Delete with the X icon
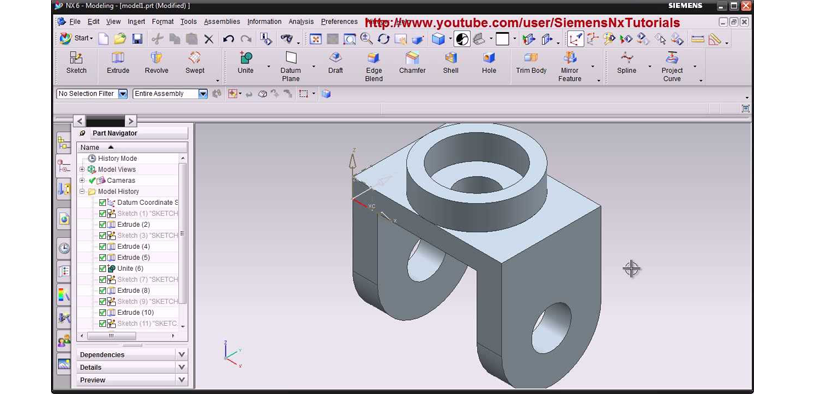The width and height of the screenshot is (823, 394). pos(209,39)
